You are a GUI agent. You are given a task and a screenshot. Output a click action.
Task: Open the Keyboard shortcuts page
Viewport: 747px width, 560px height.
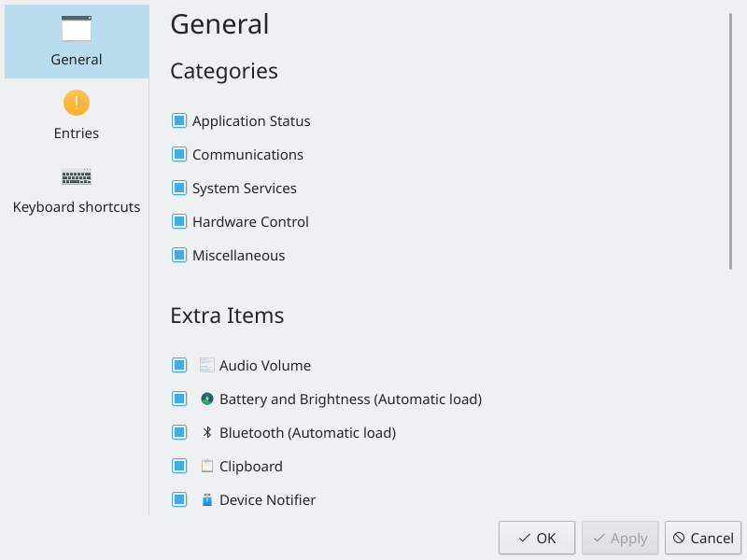(76, 190)
